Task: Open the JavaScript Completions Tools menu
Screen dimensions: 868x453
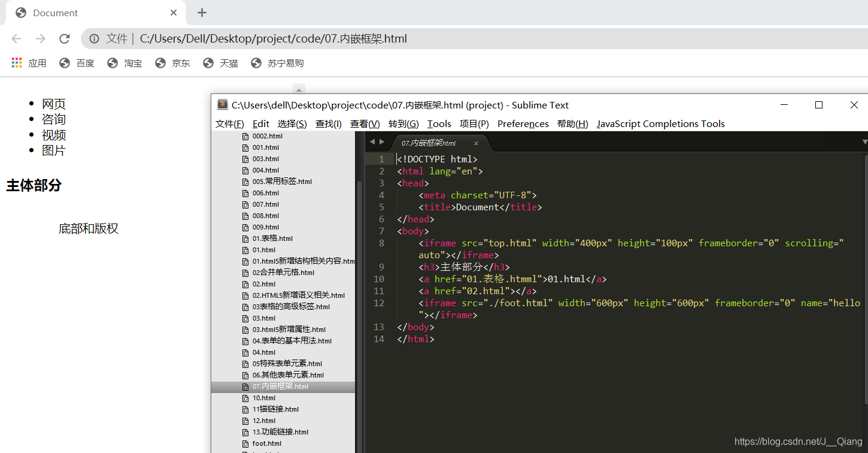Action: (x=661, y=123)
